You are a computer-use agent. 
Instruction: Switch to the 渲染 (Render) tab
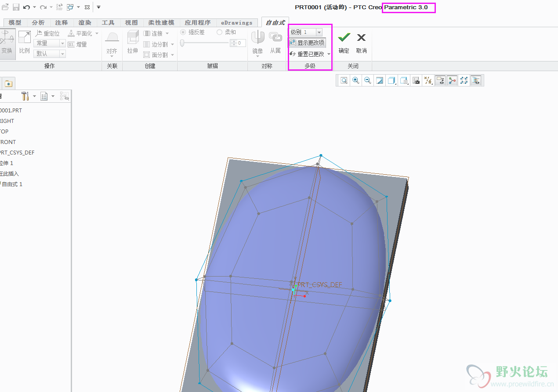tap(85, 22)
